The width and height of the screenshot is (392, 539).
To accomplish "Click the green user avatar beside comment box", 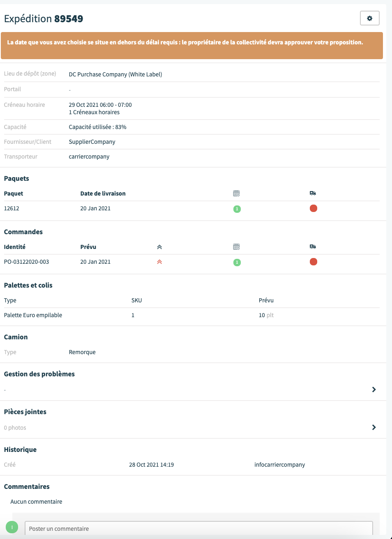I will click(x=12, y=527).
